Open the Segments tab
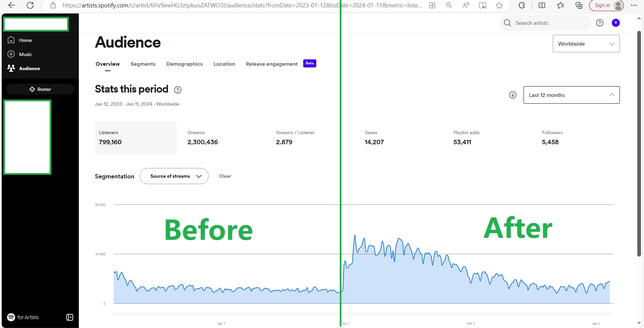 pos(143,64)
